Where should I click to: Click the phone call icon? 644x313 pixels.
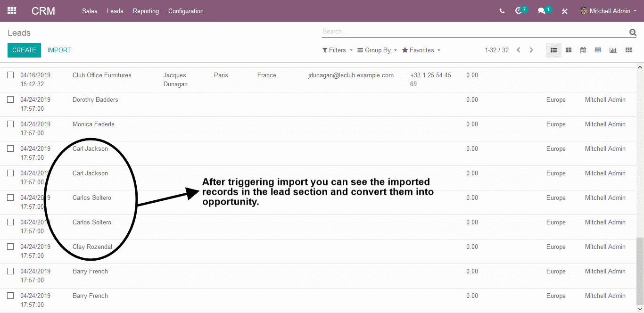pos(502,11)
